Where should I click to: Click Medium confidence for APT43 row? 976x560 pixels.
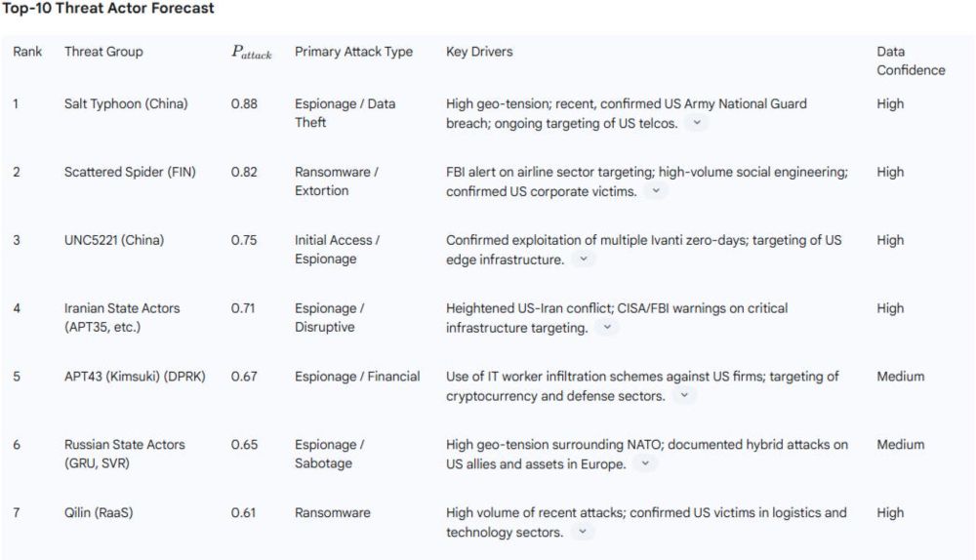tap(900, 377)
